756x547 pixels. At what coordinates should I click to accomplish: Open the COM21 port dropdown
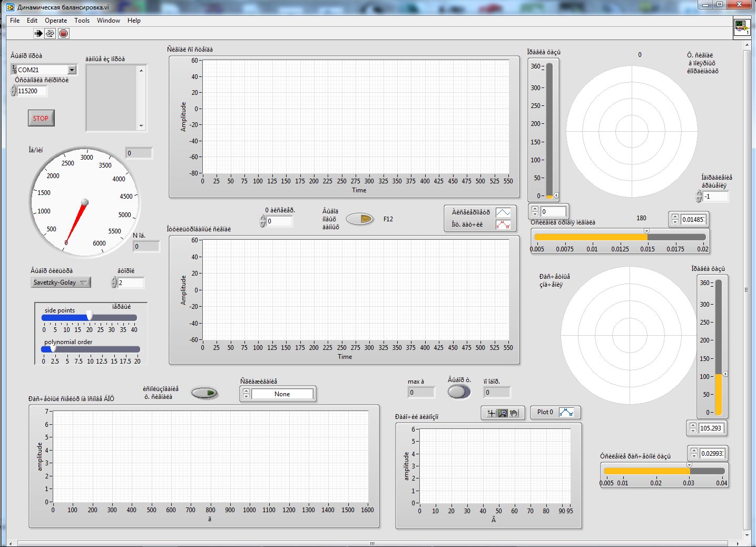(x=72, y=70)
